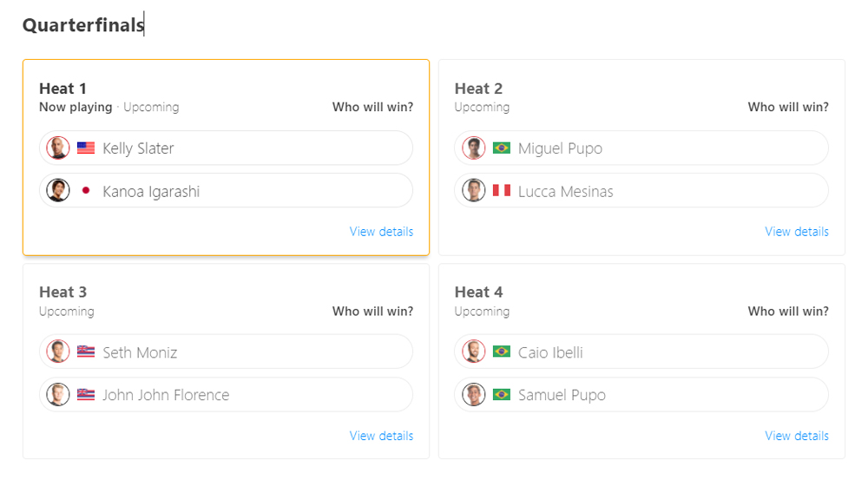Click the Hawaii flag next to Seth Moniz
Image resolution: width=868 pixels, height=480 pixels.
coord(86,352)
